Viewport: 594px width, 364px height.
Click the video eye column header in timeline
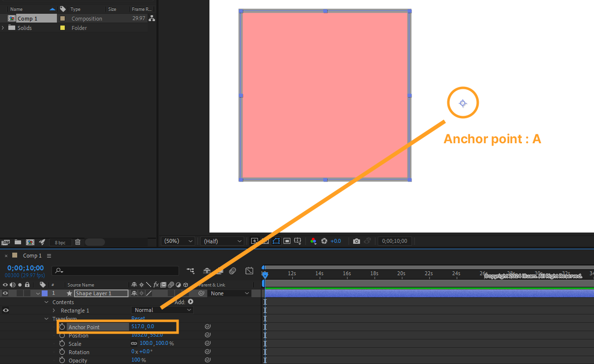pos(5,285)
